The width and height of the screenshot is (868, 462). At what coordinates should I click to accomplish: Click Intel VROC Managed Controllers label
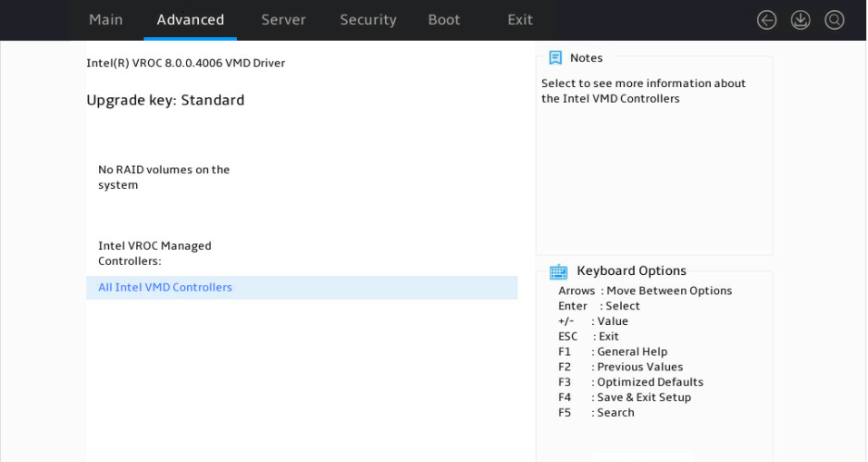(154, 253)
